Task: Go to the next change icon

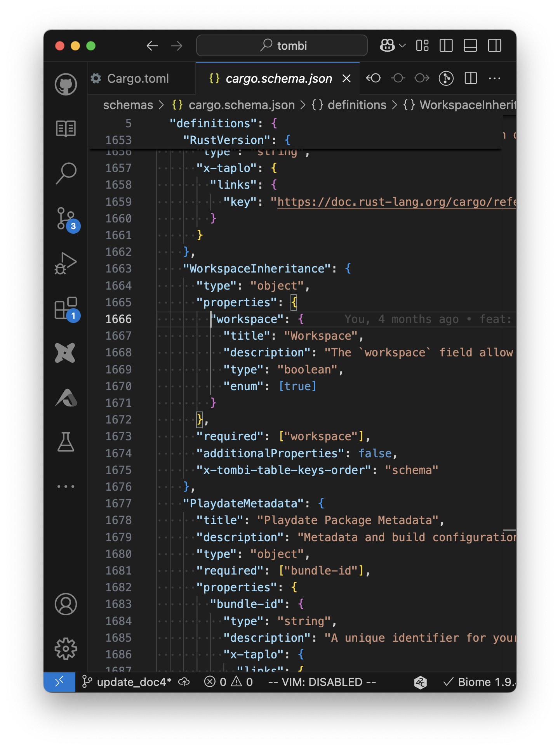Action: tap(422, 78)
